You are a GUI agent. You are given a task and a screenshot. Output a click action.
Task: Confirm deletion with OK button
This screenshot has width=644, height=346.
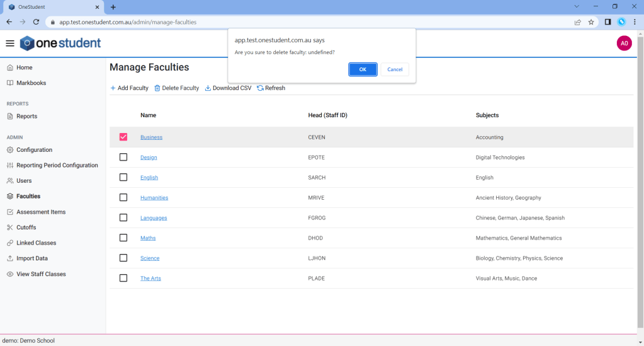coord(363,69)
